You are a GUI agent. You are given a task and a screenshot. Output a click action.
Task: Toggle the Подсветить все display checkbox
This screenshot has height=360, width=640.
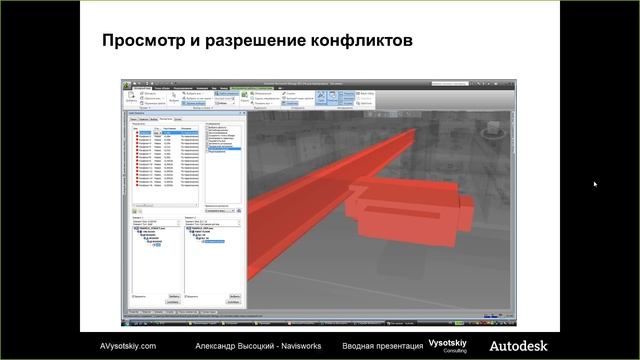coord(208,141)
